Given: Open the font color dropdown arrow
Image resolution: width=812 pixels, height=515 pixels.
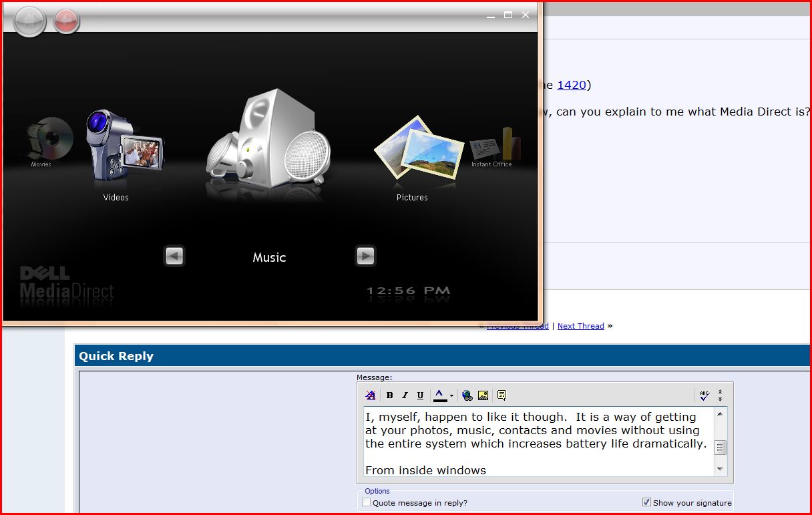Looking at the screenshot, I should (x=451, y=396).
